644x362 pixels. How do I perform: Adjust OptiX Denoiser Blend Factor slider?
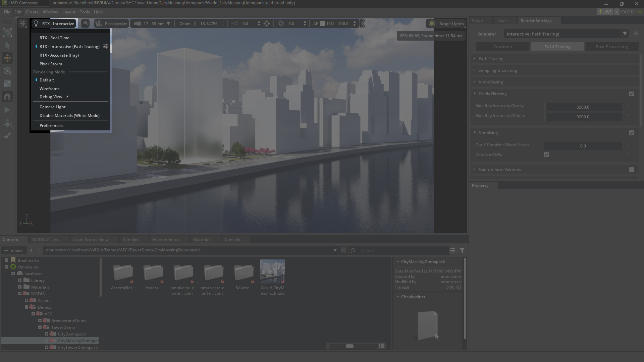[583, 146]
